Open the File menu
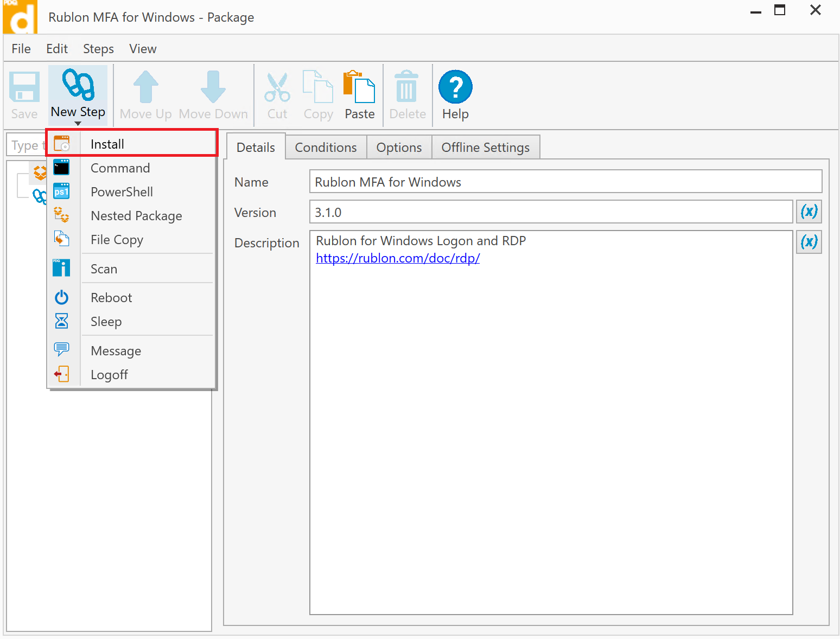Viewport: 840px width, 639px height. point(21,49)
